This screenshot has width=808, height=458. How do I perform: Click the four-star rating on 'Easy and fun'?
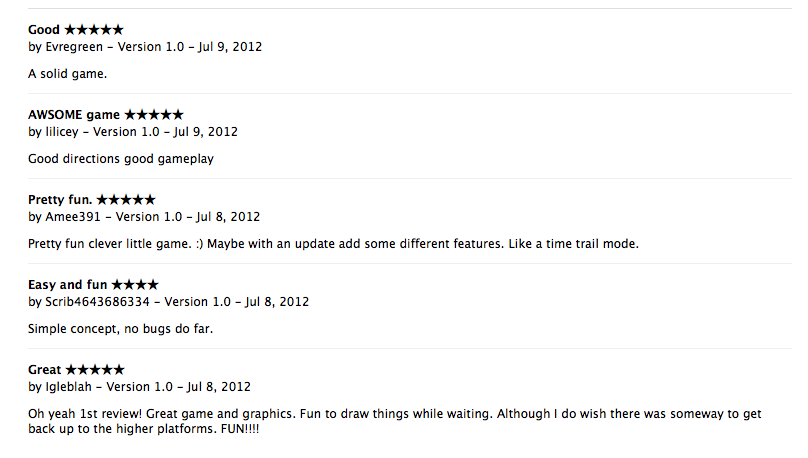pos(135,284)
